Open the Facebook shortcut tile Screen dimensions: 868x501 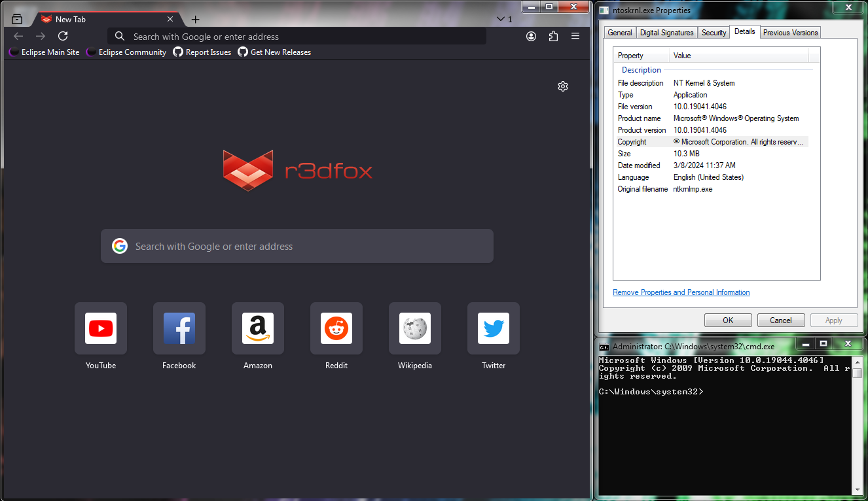click(x=179, y=328)
